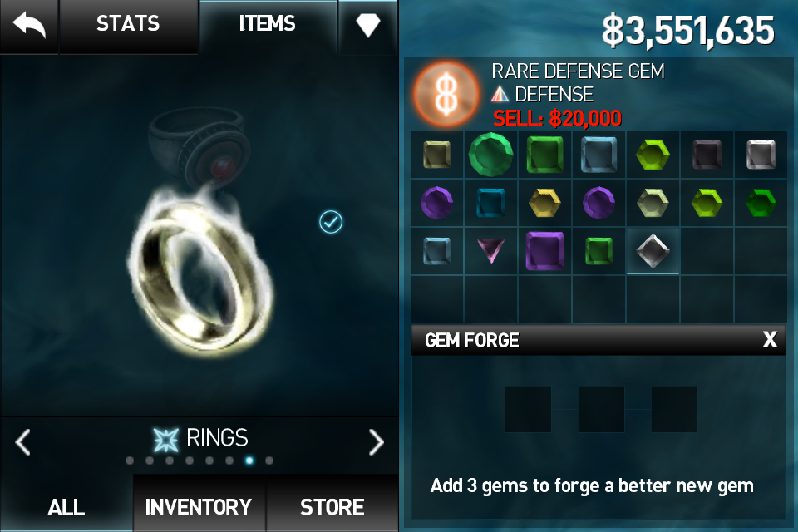The image size is (798, 532).
Task: Open the STORE filter
Action: [332, 506]
